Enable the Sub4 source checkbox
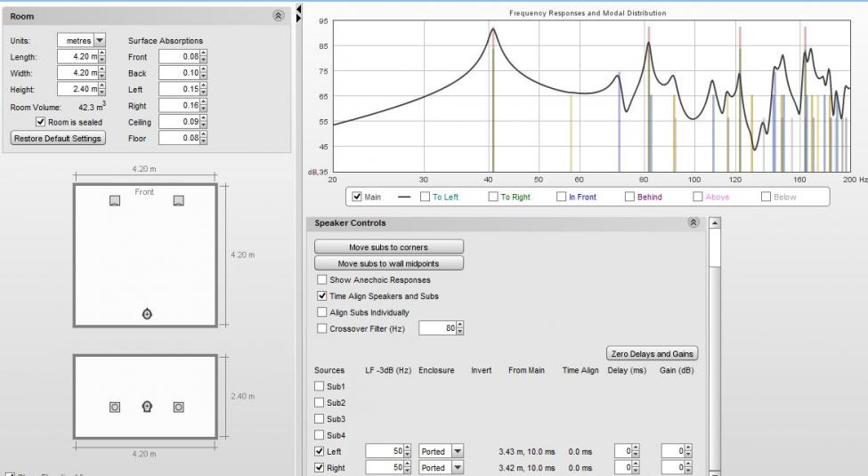The width and height of the screenshot is (868, 476). [x=319, y=435]
